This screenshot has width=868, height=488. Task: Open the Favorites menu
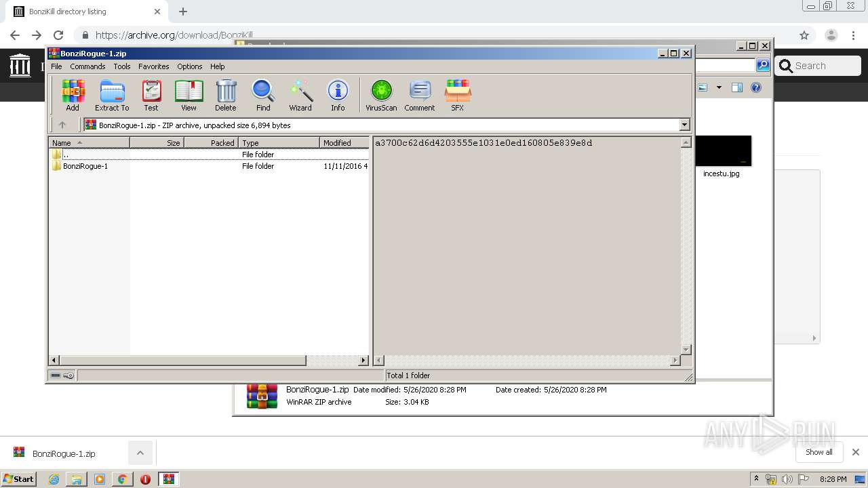154,66
